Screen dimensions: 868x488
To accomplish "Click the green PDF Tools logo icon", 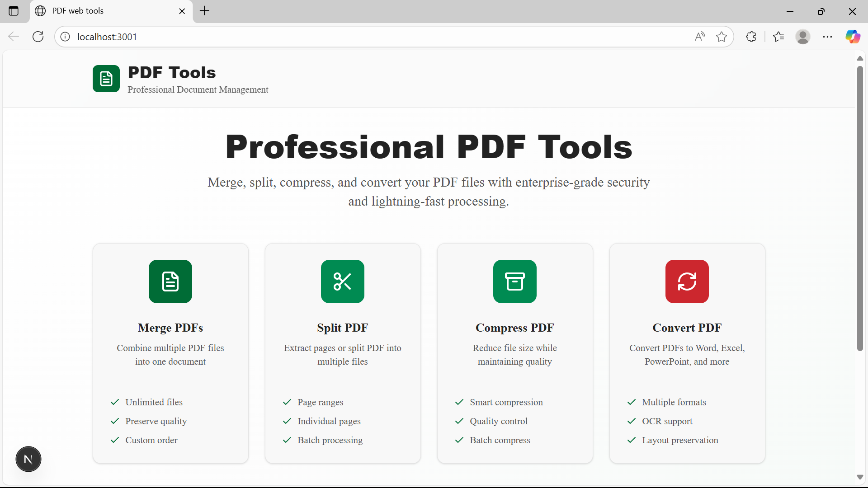I will point(106,79).
